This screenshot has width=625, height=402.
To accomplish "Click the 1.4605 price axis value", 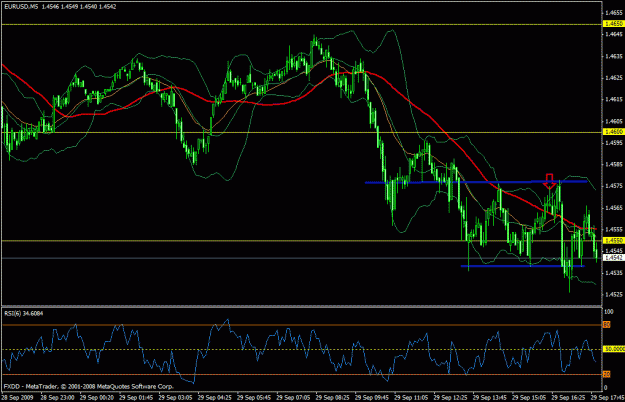I will point(613,121).
